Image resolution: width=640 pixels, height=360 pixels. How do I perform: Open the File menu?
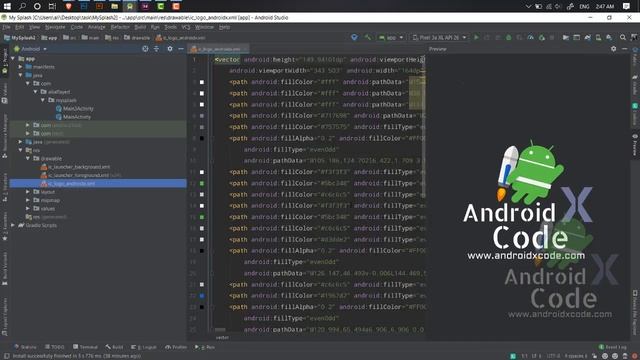coord(7,27)
